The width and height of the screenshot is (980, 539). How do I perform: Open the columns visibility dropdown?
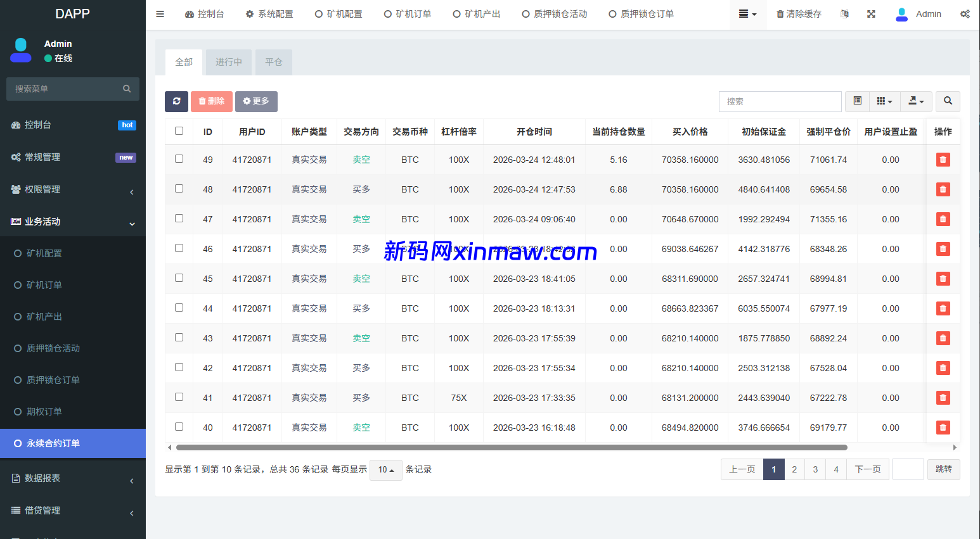coord(884,101)
